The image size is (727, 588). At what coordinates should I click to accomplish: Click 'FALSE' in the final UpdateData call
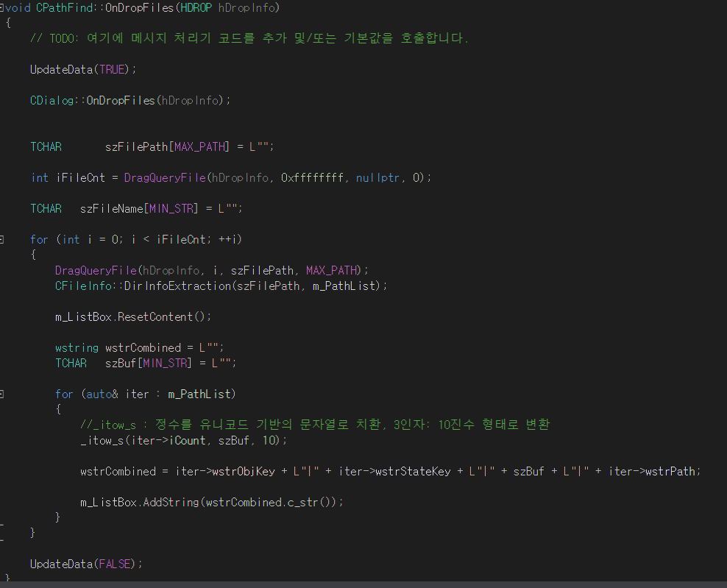[115, 564]
